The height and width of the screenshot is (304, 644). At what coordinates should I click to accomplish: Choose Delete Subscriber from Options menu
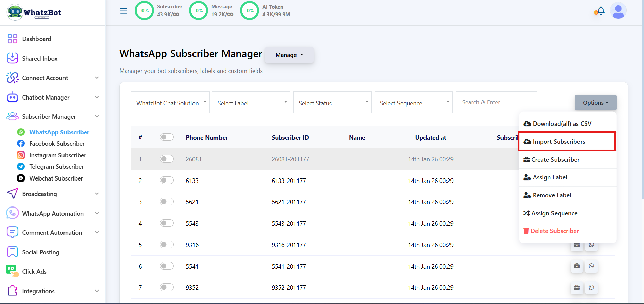(554, 231)
